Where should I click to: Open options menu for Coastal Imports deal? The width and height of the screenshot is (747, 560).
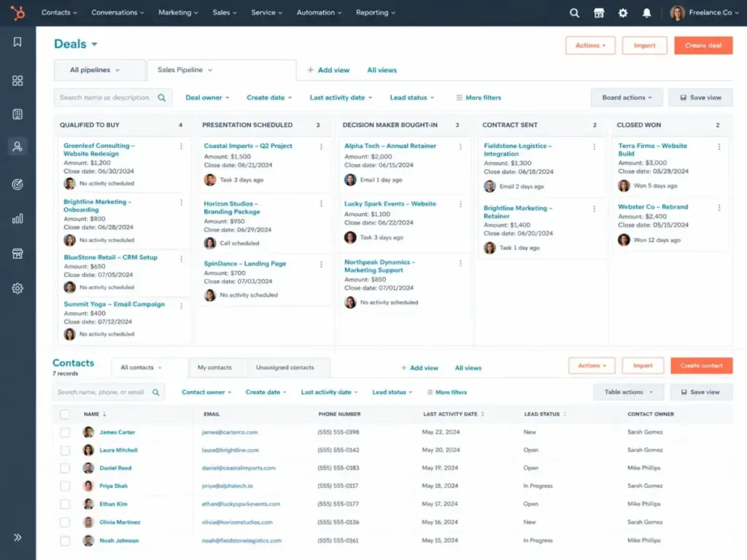coord(321,147)
